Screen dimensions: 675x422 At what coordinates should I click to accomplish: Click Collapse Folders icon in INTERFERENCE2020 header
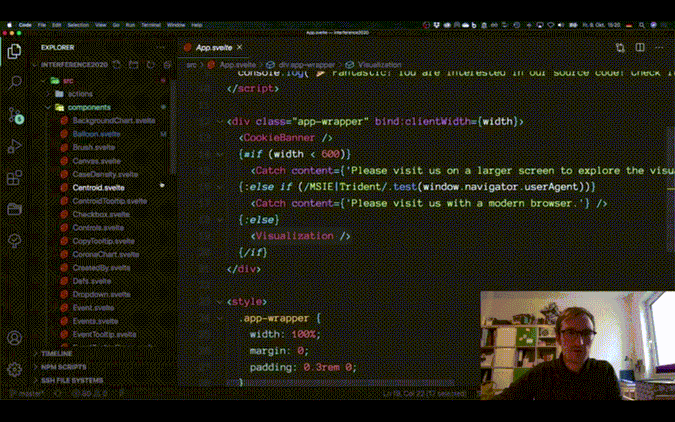(x=167, y=65)
